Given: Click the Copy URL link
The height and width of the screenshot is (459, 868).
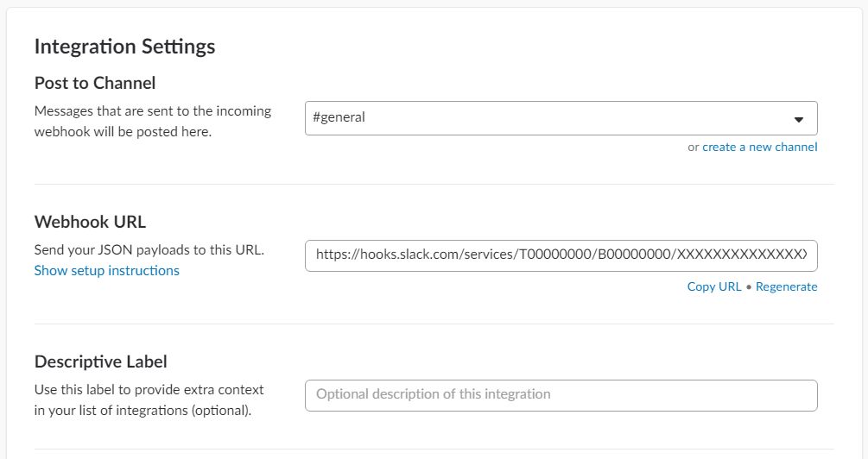Looking at the screenshot, I should point(713,287).
